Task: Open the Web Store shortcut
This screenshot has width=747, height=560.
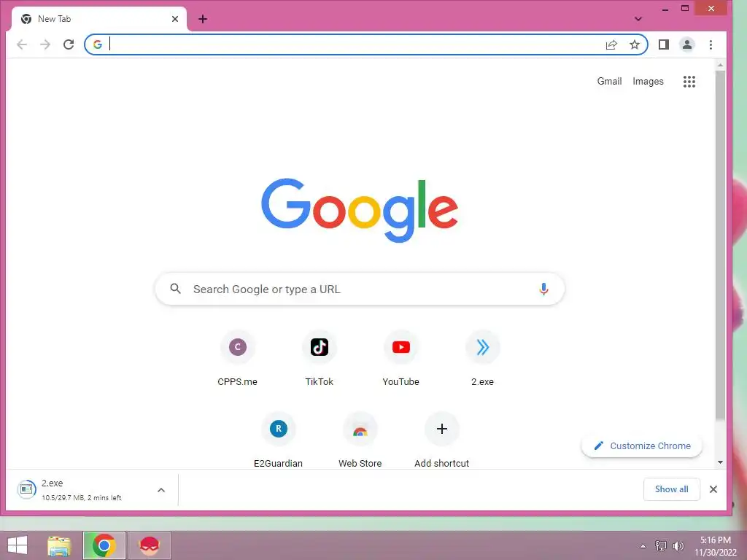Action: [x=360, y=440]
